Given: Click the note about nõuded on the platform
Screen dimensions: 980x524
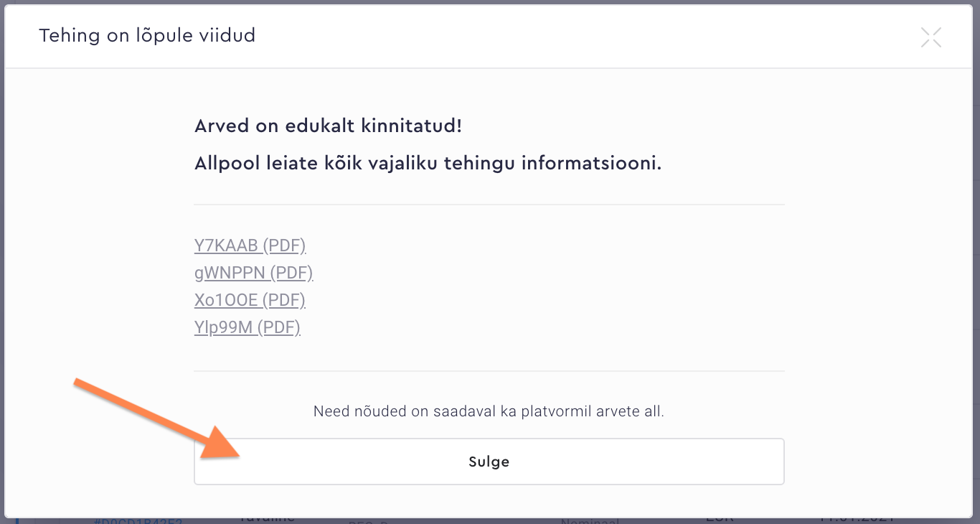Looking at the screenshot, I should pos(489,411).
